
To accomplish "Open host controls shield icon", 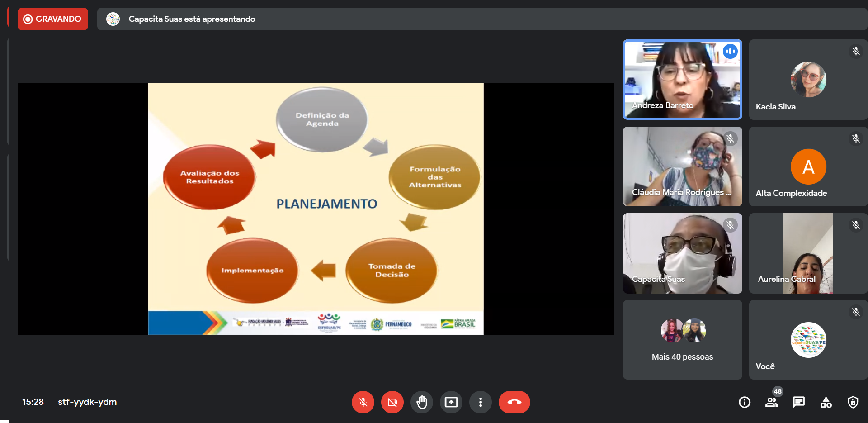I will [853, 402].
